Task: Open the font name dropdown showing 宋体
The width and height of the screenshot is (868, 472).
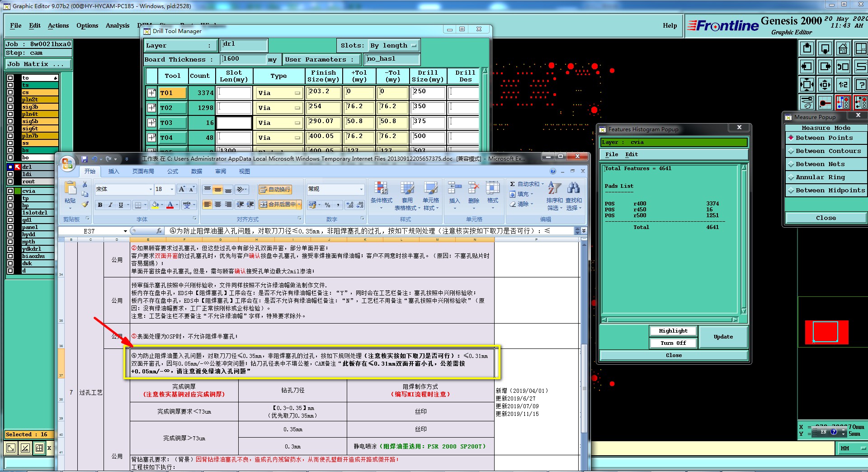Action: pos(151,189)
